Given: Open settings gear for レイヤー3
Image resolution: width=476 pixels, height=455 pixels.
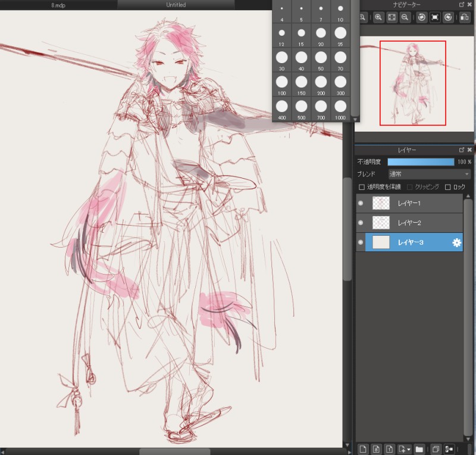Looking at the screenshot, I should pos(456,242).
